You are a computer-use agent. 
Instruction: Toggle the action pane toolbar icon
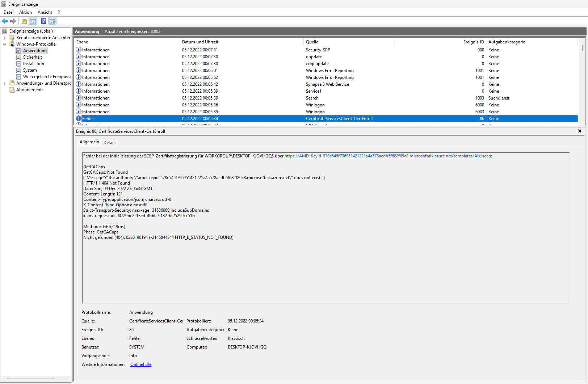point(52,21)
